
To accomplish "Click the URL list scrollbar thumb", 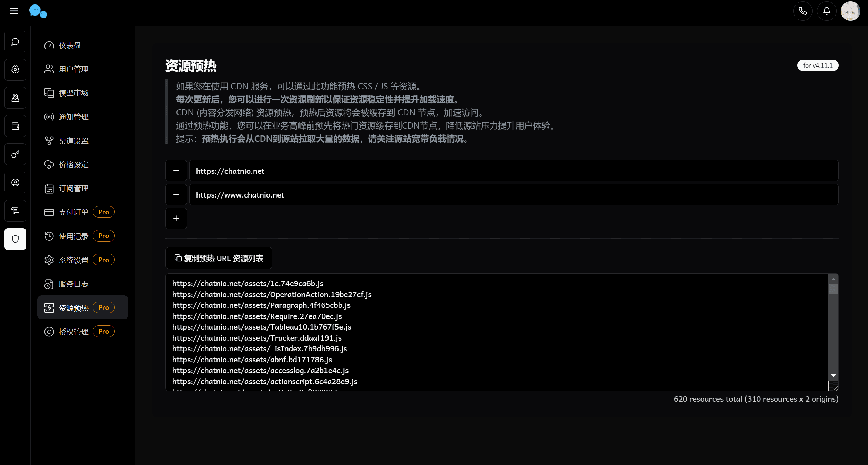I will click(x=833, y=289).
